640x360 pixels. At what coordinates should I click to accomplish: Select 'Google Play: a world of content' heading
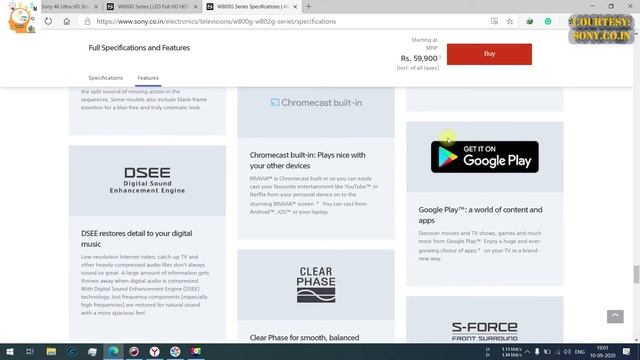480,215
